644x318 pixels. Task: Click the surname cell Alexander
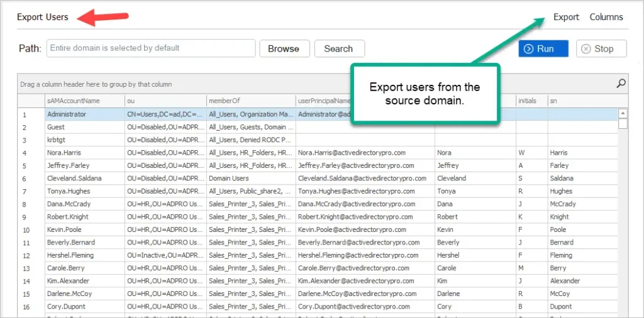click(x=583, y=281)
